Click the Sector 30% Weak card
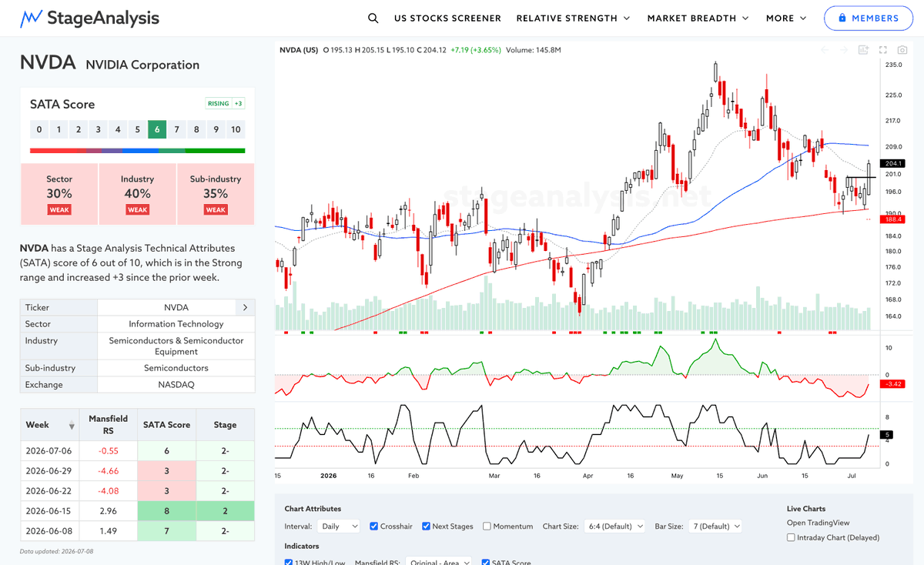924x565 pixels. point(59,194)
